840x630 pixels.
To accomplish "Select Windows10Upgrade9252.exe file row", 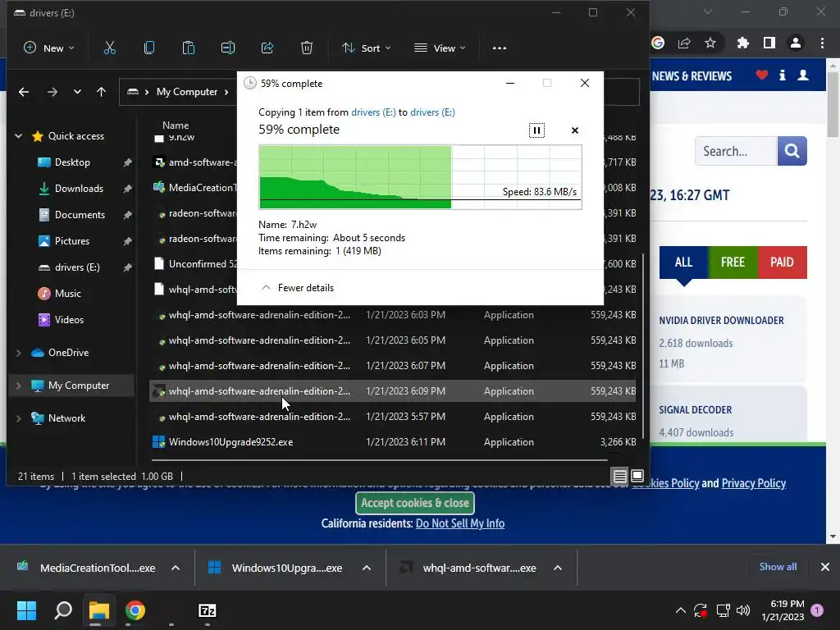I will point(393,442).
